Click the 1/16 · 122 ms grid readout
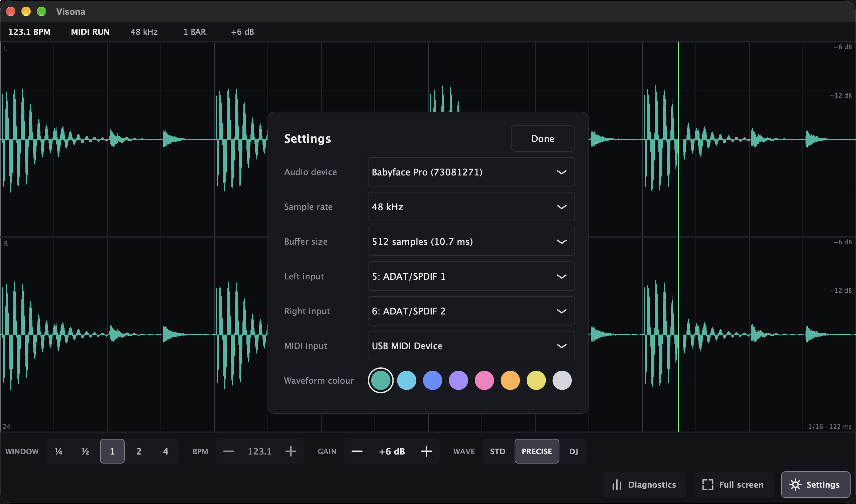 tap(830, 426)
